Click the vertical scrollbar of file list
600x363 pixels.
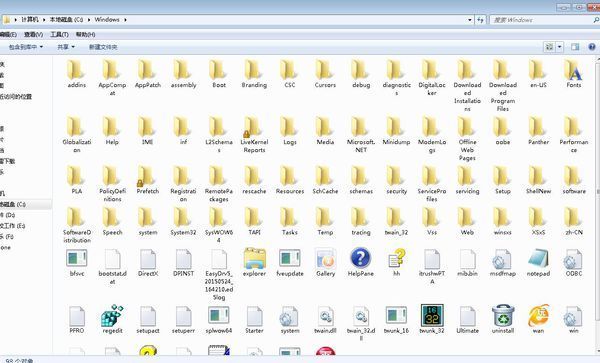click(598, 191)
